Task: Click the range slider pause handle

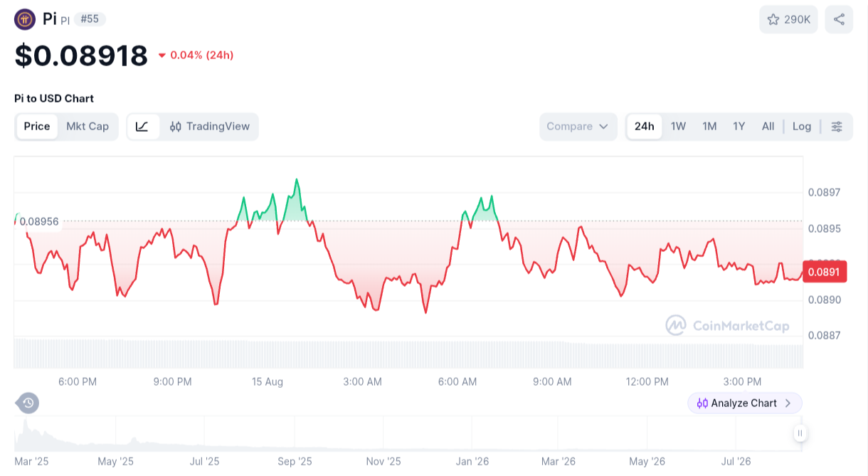Action: click(x=800, y=433)
